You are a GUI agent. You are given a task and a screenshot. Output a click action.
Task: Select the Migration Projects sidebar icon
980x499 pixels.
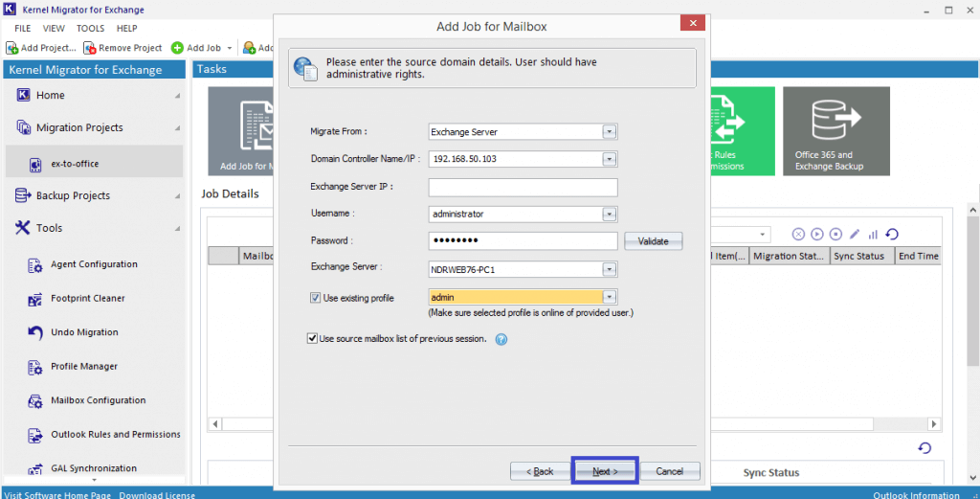(23, 127)
